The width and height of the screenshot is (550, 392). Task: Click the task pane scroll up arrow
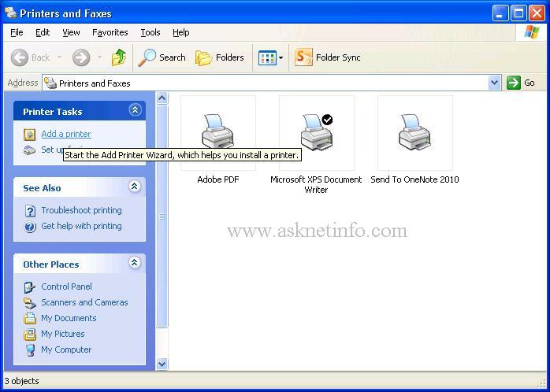(x=162, y=98)
